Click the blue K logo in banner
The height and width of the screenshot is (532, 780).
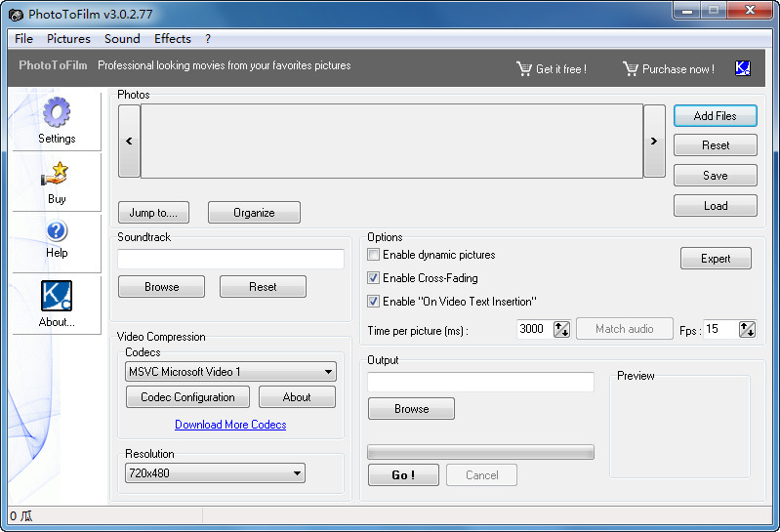point(743,68)
